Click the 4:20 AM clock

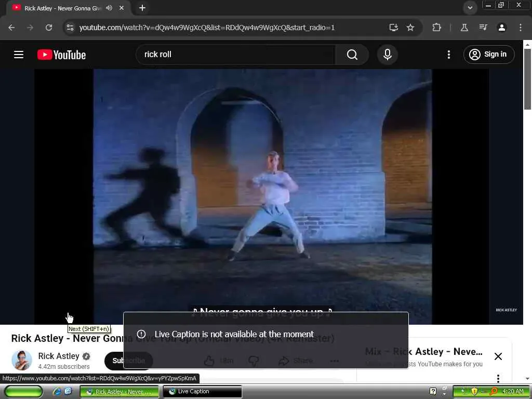[x=513, y=392]
